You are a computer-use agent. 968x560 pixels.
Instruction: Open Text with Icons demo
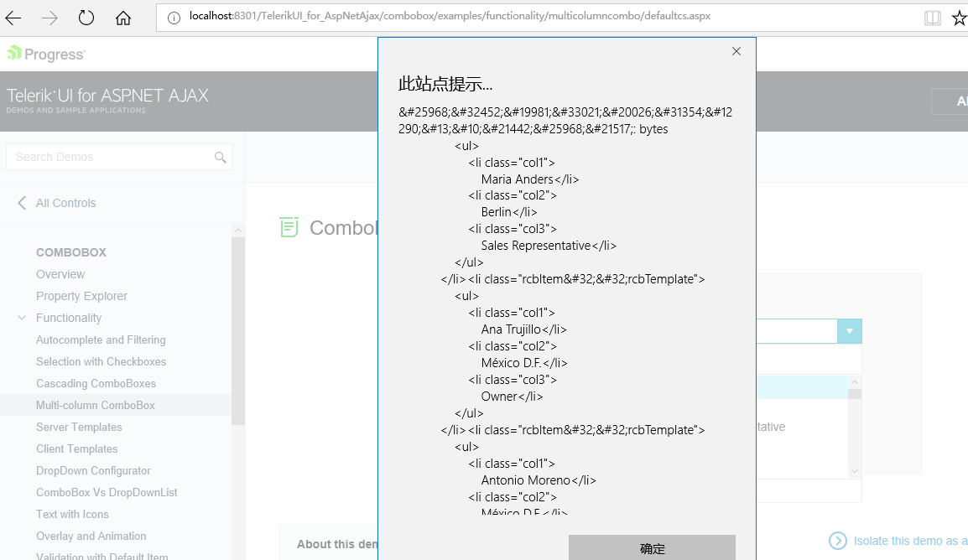pos(72,515)
